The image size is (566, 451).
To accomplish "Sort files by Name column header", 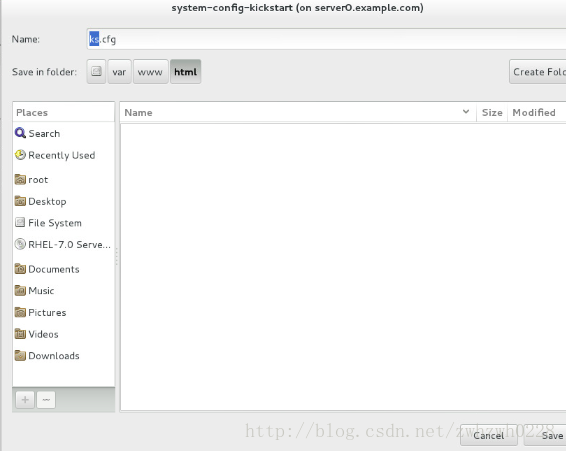I will click(298, 113).
